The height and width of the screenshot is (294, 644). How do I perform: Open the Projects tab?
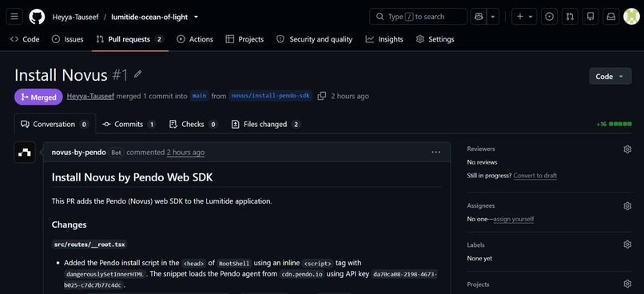244,39
